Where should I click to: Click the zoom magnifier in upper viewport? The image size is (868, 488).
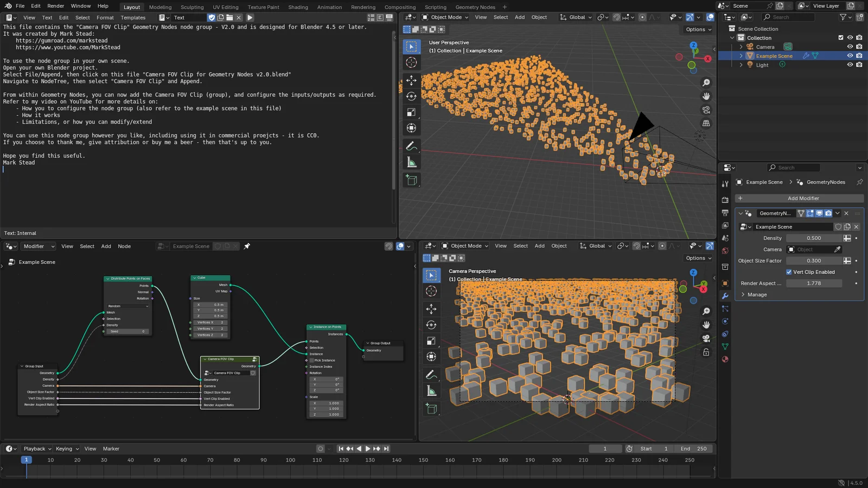coord(706,83)
